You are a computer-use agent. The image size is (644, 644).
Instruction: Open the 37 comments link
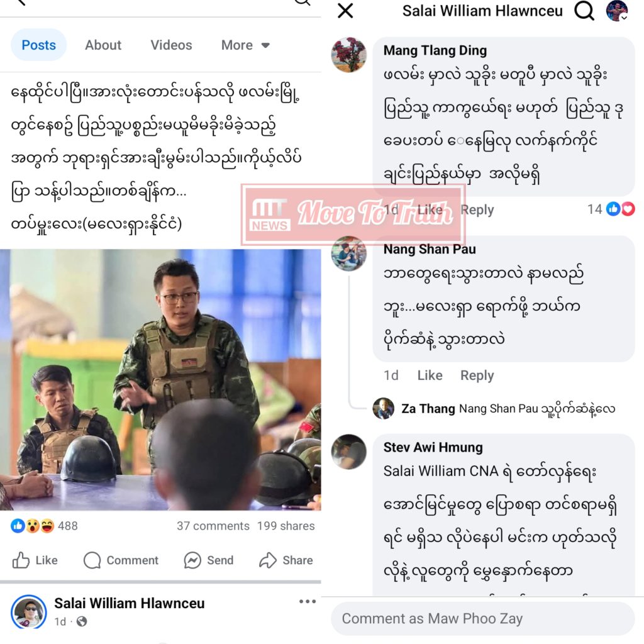pyautogui.click(x=213, y=526)
